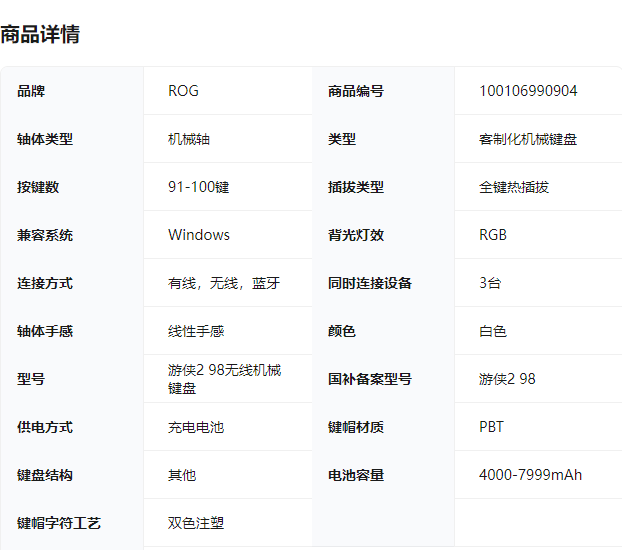Click the Windows compatible system value
622x550 pixels.
[x=199, y=235]
